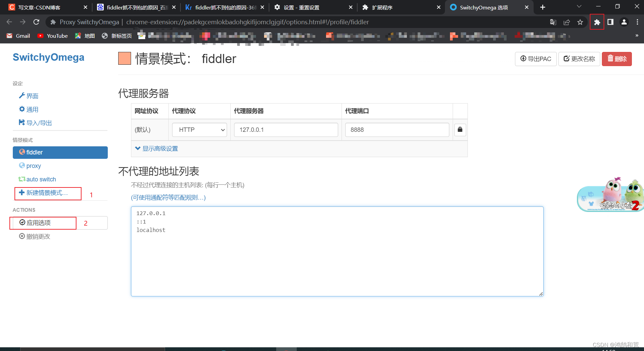Select the fiddler profile in sidebar

[60, 152]
